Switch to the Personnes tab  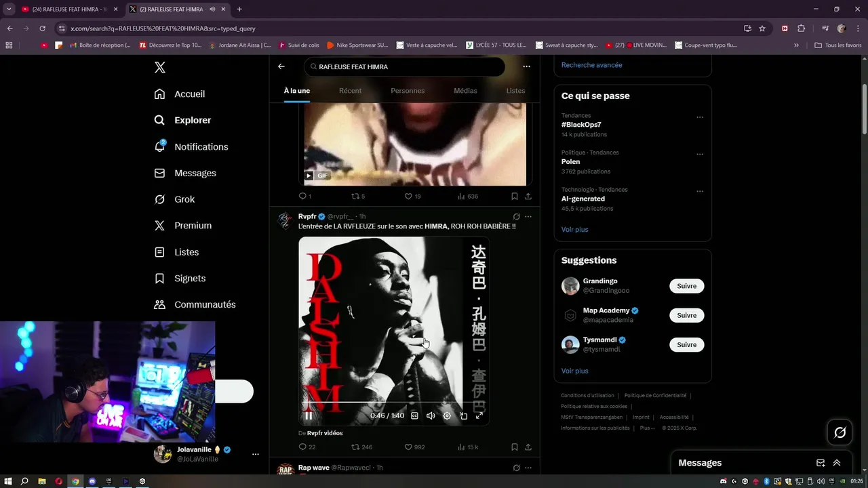point(408,91)
